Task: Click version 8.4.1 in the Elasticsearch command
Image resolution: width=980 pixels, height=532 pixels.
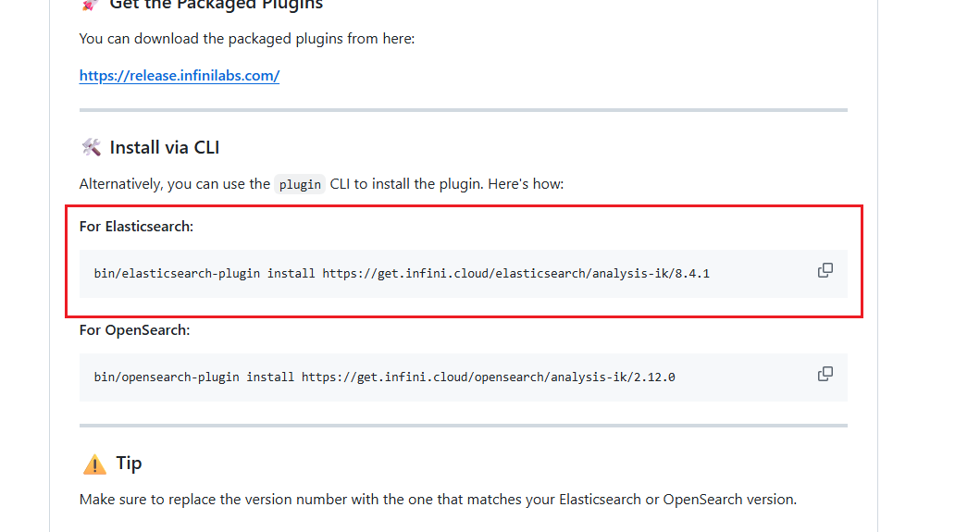Action: [691, 274]
